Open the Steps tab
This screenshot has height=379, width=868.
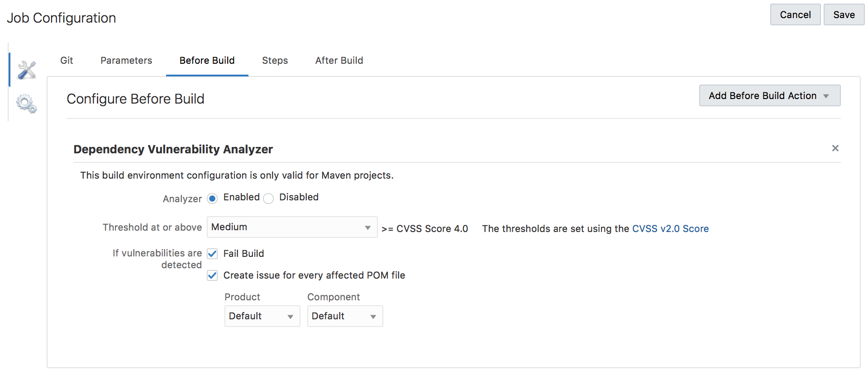tap(275, 61)
